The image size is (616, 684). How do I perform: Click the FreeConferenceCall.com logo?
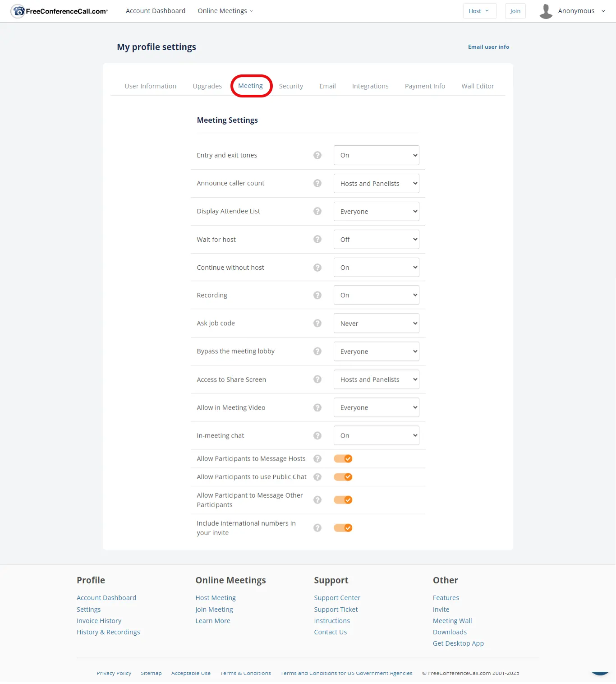click(60, 11)
